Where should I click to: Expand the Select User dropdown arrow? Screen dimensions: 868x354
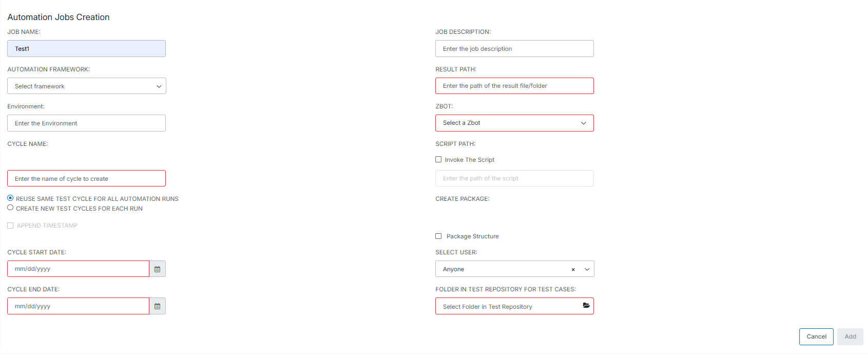pyautogui.click(x=587, y=269)
